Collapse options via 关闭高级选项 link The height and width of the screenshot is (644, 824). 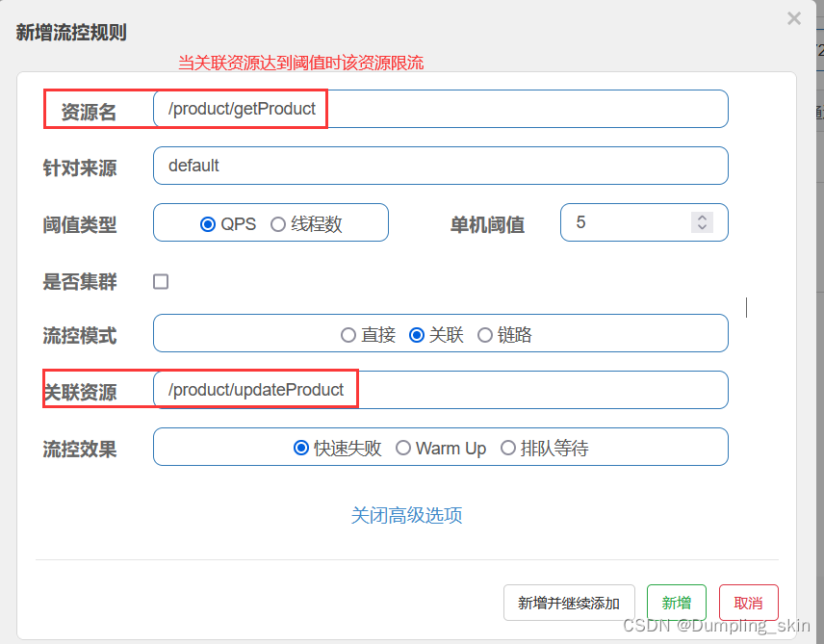[406, 515]
